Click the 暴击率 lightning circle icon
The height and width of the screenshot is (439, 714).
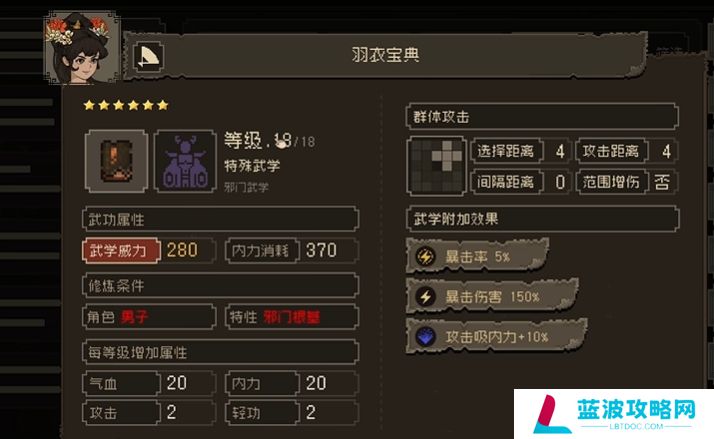click(x=426, y=256)
